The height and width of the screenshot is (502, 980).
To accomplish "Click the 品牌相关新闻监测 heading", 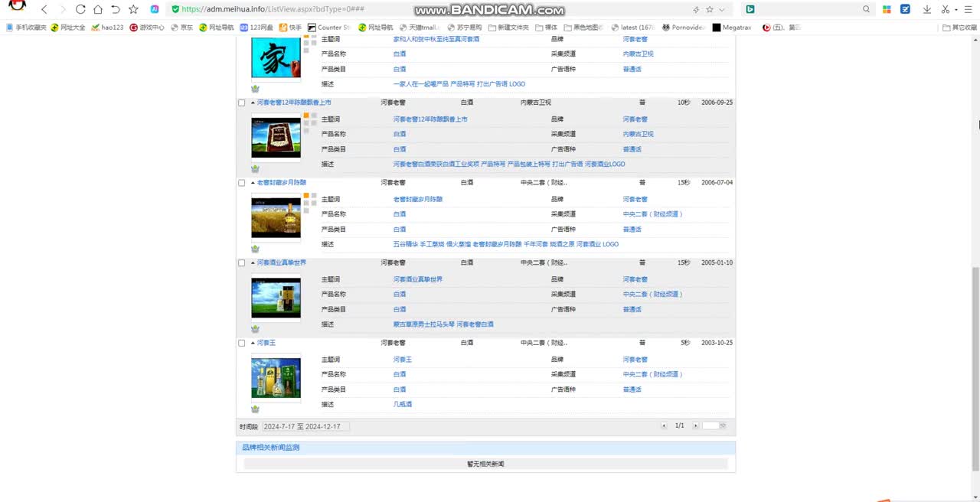I will (270, 448).
